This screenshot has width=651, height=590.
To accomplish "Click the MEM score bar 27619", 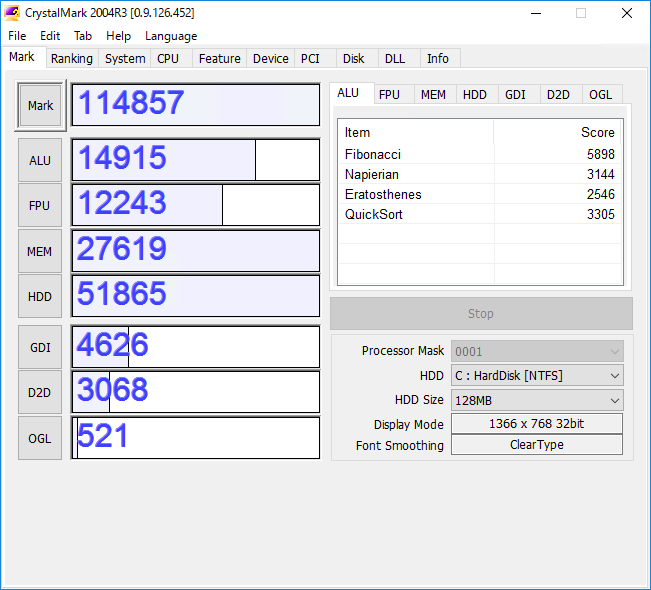I will click(x=196, y=251).
